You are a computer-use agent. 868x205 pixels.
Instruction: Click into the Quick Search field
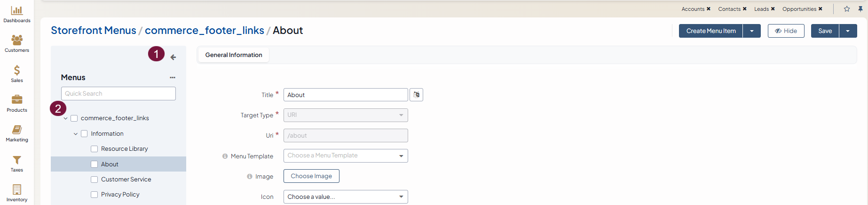click(118, 93)
